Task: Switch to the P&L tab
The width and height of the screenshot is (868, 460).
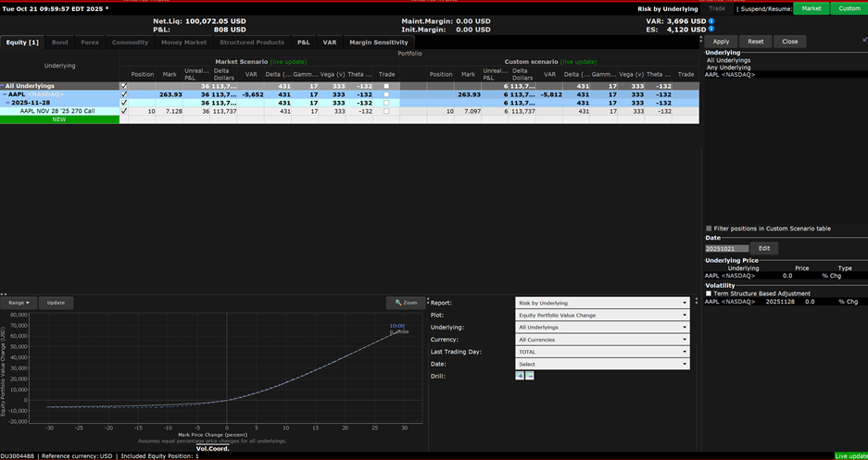Action: pos(303,43)
